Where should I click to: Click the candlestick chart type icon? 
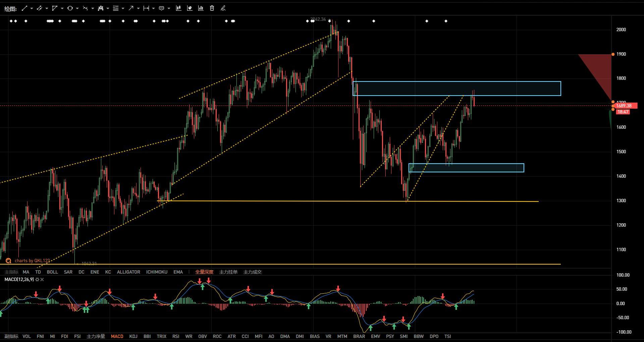point(178,8)
